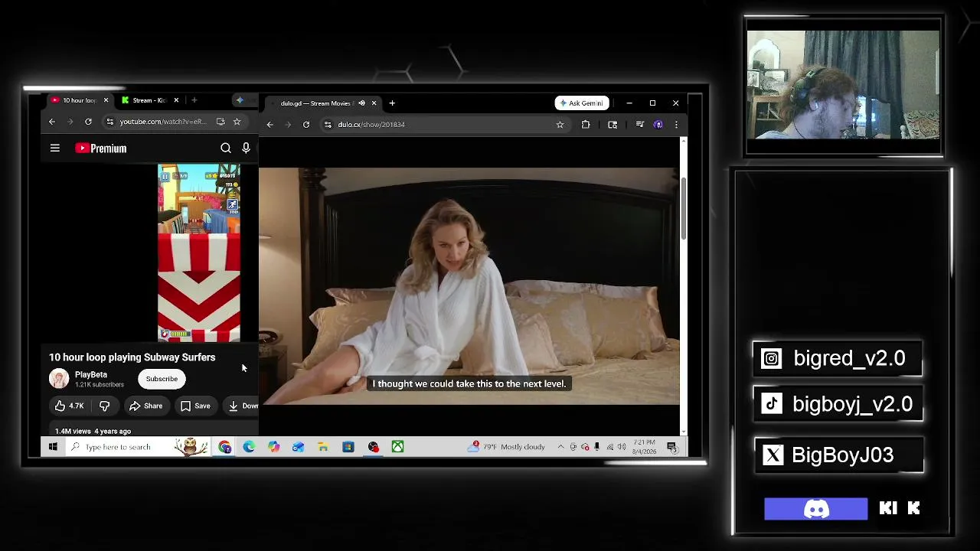The height and width of the screenshot is (551, 980).
Task: Click the 'BigBoyJ03' handle text
Action: tap(843, 455)
